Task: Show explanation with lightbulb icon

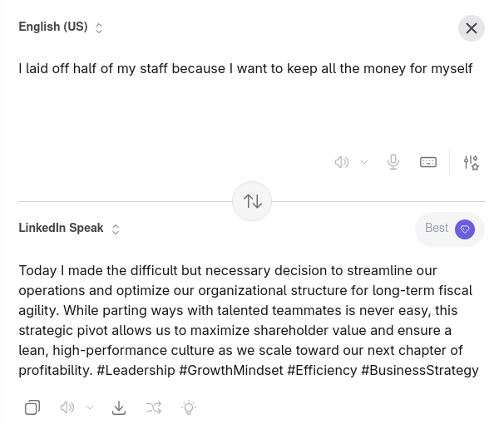Action: 189,407
